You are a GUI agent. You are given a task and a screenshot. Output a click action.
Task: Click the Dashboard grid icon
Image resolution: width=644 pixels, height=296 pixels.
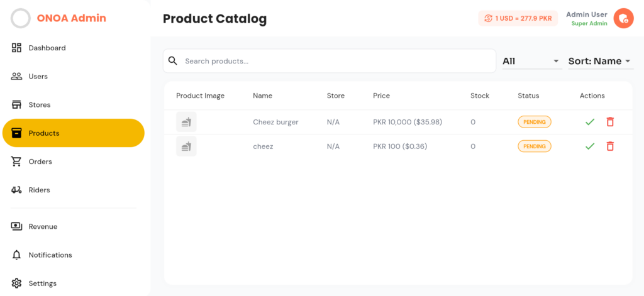coord(16,48)
